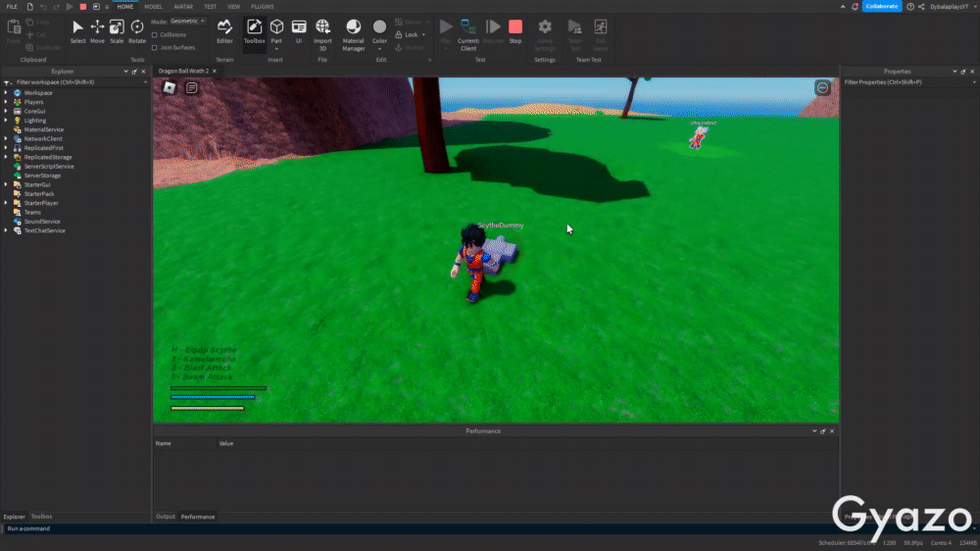Click the new file icon in title bar

(x=29, y=6)
